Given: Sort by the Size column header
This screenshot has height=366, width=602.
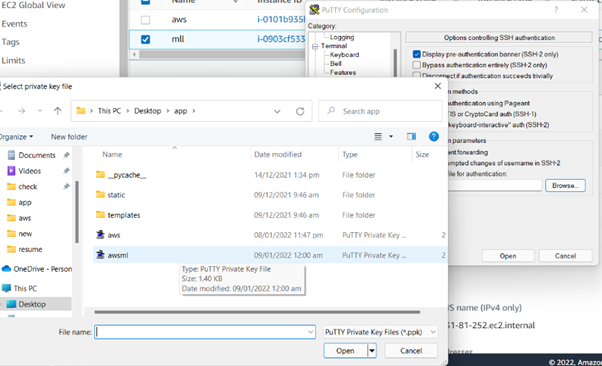Looking at the screenshot, I should point(422,154).
